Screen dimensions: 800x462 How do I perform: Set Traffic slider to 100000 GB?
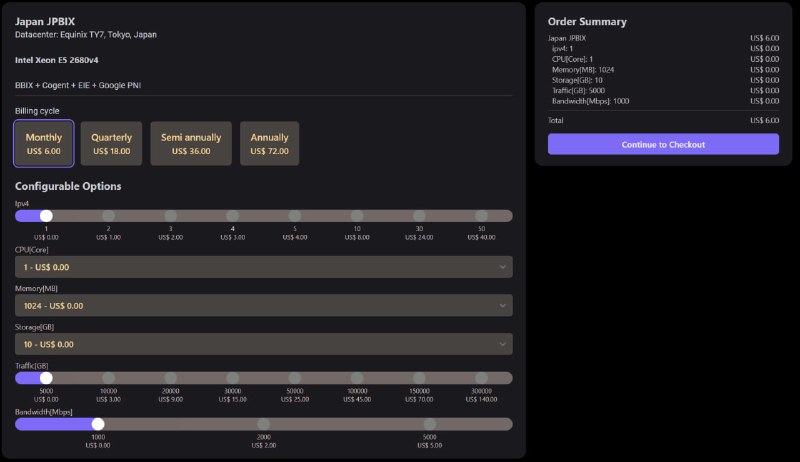[357, 378]
